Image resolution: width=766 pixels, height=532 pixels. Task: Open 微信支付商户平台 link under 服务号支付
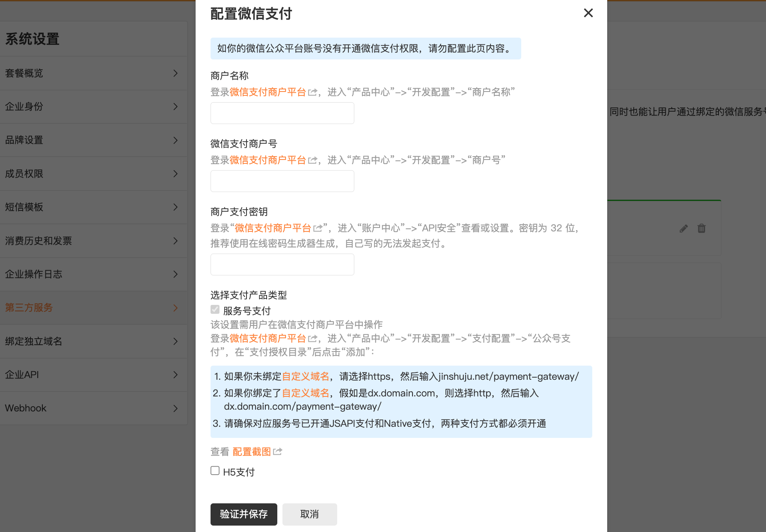point(268,339)
